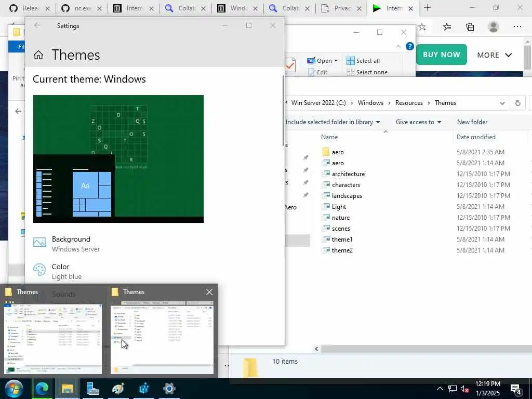Image resolution: width=532 pixels, height=399 pixels.
Task: Click the Edge icon on the taskbar
Action: coord(42,389)
